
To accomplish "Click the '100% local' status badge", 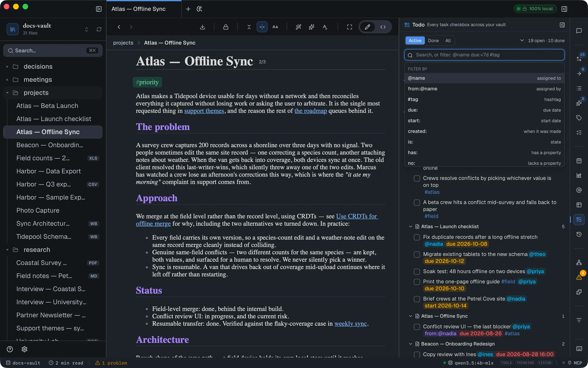I will (x=535, y=9).
